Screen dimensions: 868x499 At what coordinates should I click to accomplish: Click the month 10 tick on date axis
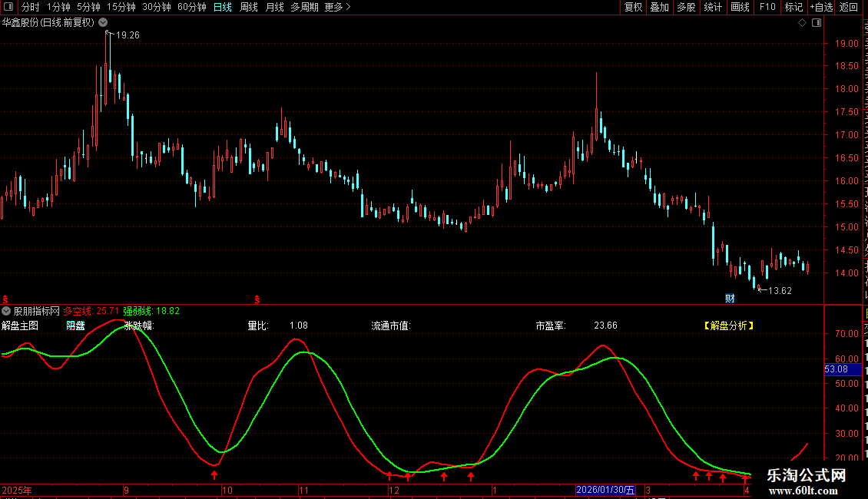pyautogui.click(x=227, y=491)
